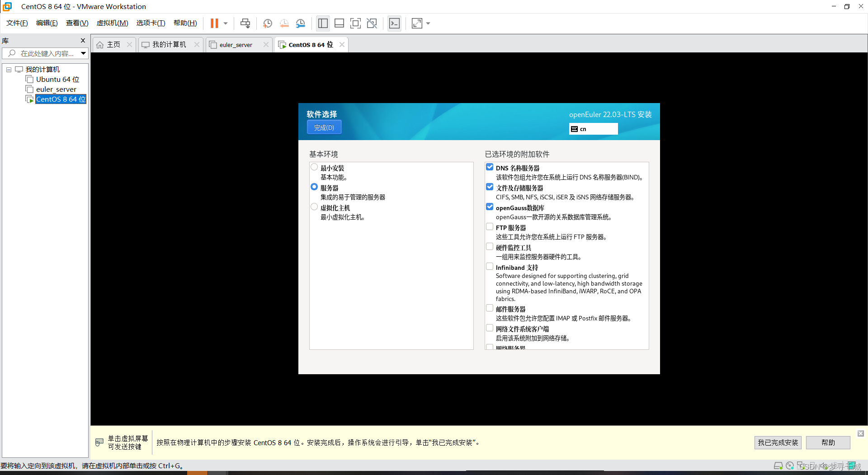
Task: Send Ctrl+Alt+Del to the virtual machine
Action: (x=245, y=23)
